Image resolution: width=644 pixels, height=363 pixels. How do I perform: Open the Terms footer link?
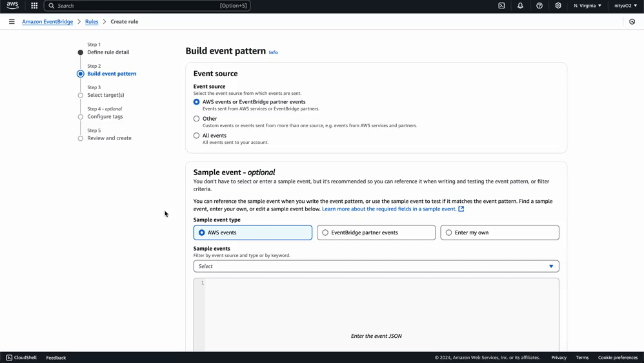click(582, 358)
